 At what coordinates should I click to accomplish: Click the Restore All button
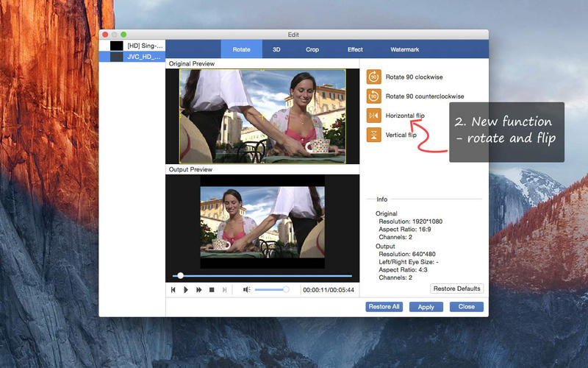tap(384, 307)
